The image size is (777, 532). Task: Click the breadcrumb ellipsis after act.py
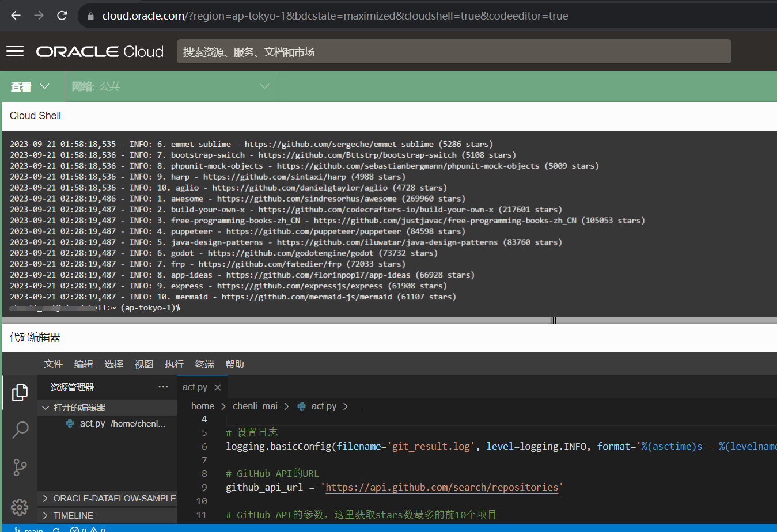[359, 406]
